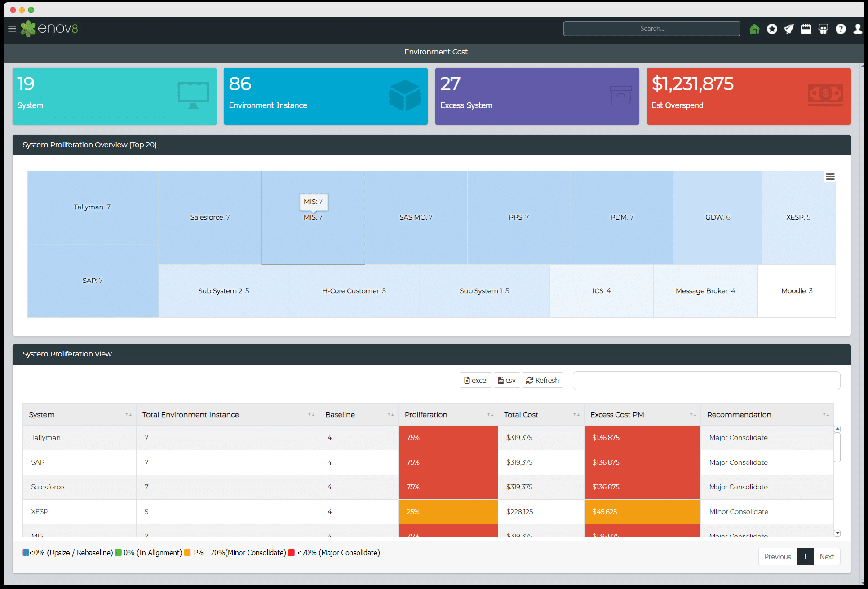Click table scrollbar down arrow
The width and height of the screenshot is (868, 589).
pyautogui.click(x=837, y=533)
